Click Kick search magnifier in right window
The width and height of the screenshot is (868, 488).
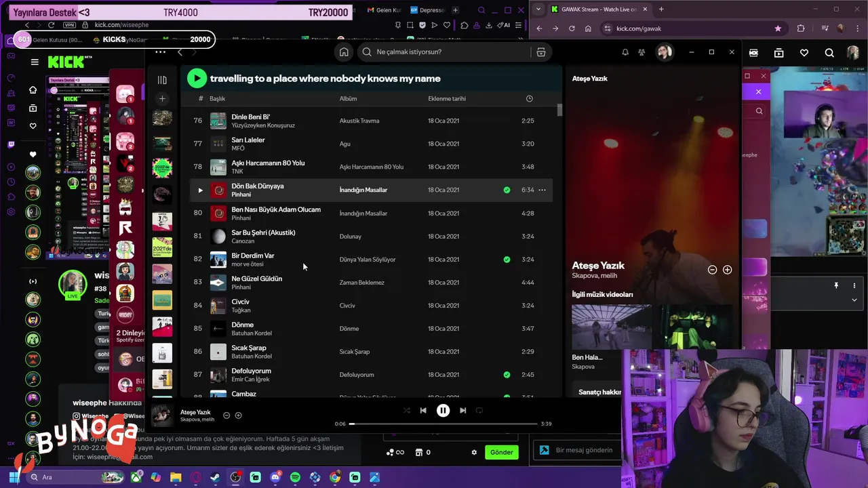[x=829, y=53]
